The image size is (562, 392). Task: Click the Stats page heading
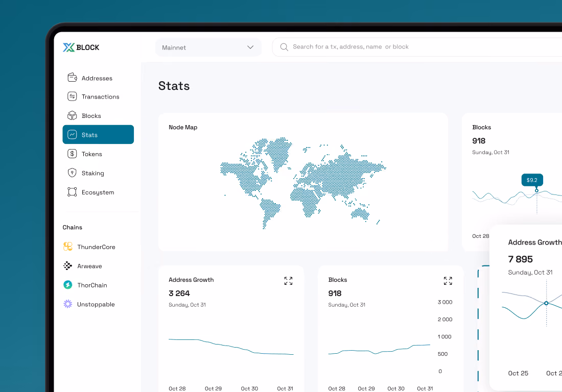[174, 86]
